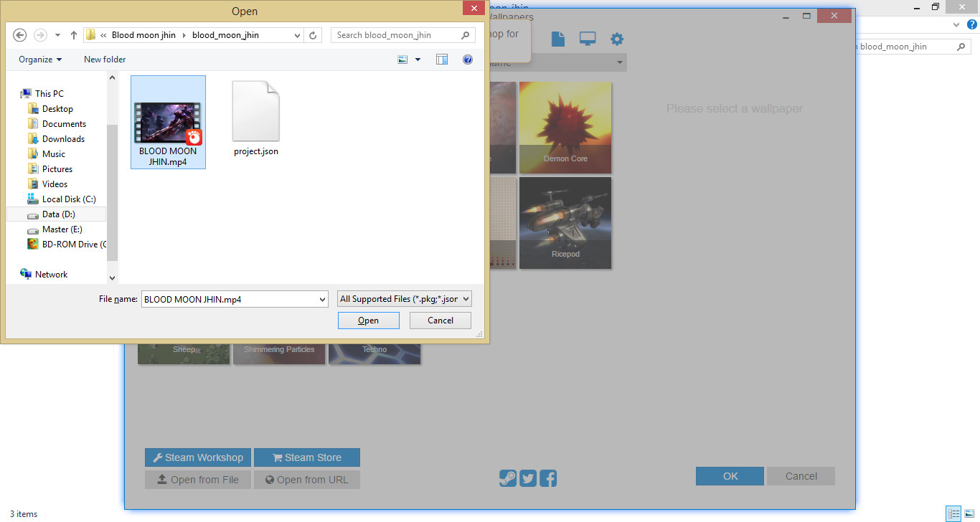Select BD-ROM Drive in sidebar
The height and width of the screenshot is (522, 980).
click(x=68, y=245)
